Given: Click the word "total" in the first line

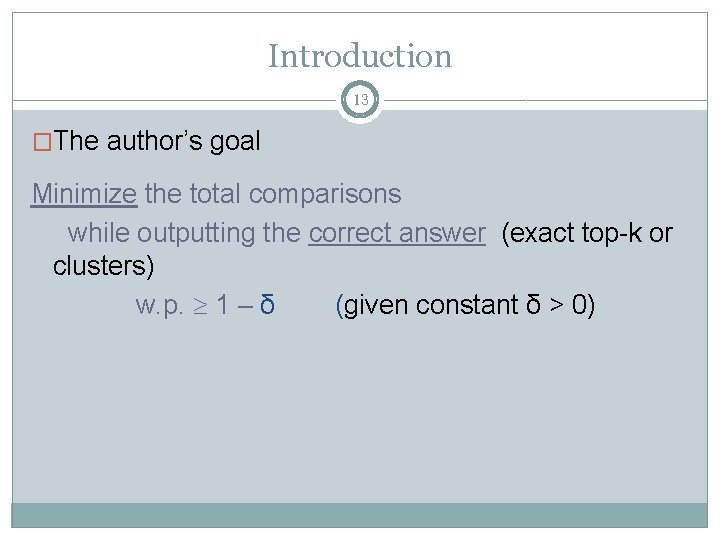Looking at the screenshot, I should pyautogui.click(x=214, y=193).
